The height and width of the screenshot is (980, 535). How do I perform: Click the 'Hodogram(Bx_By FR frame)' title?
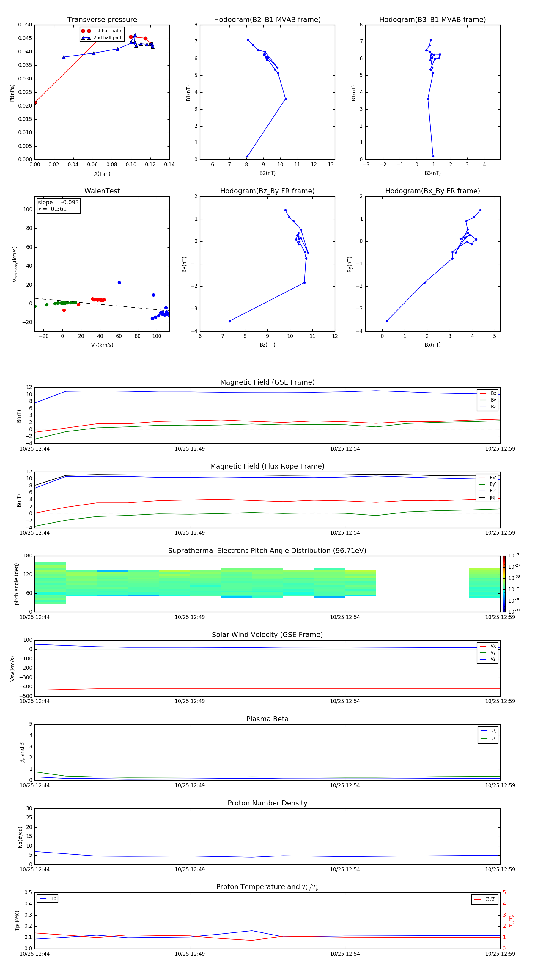click(x=432, y=191)
